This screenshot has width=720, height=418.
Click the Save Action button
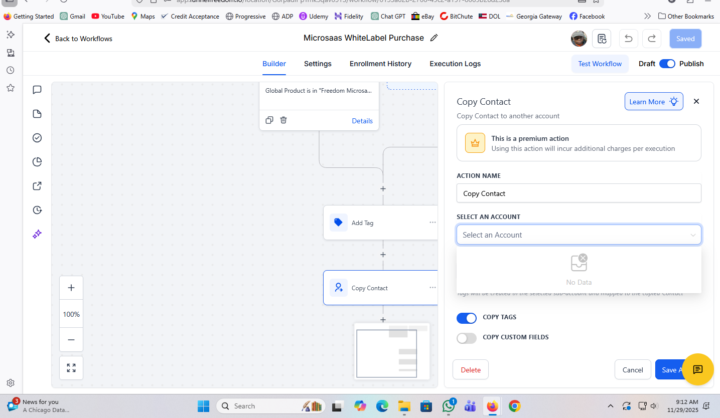(671, 370)
